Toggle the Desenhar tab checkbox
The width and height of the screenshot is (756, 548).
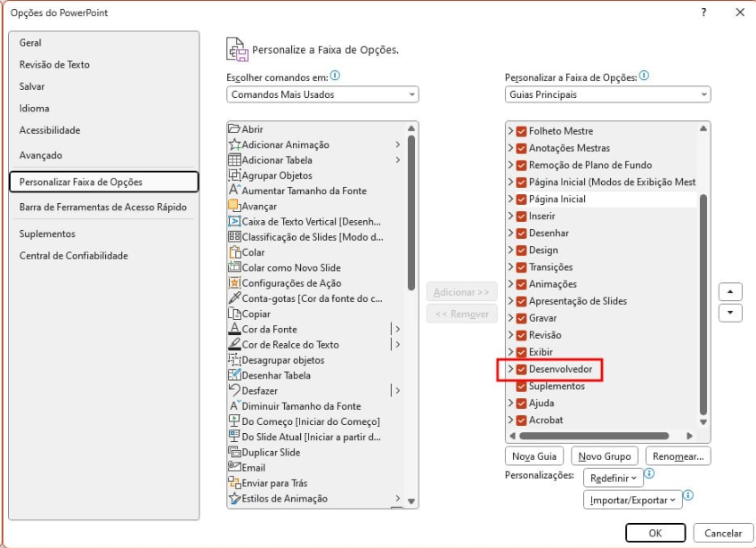point(521,233)
